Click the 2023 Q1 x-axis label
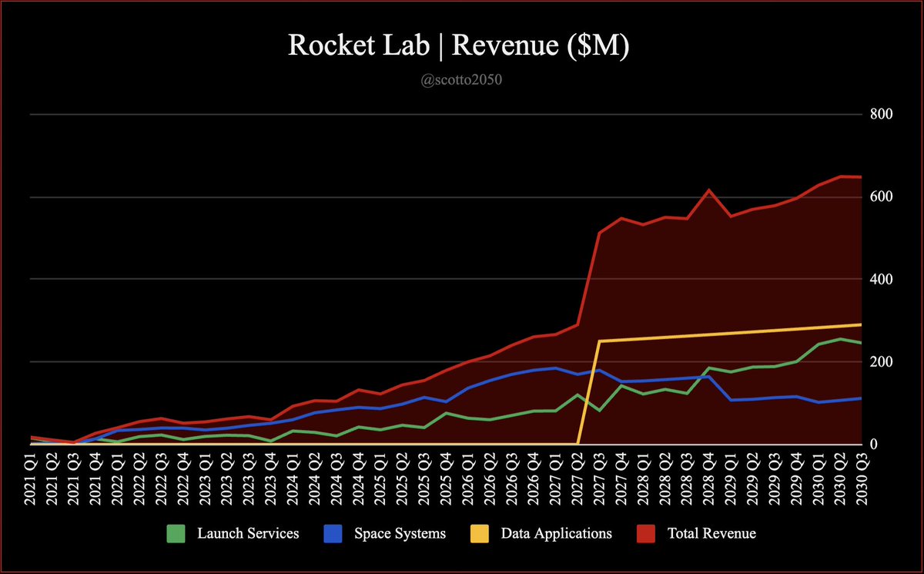This screenshot has width=924, height=574. [206, 480]
